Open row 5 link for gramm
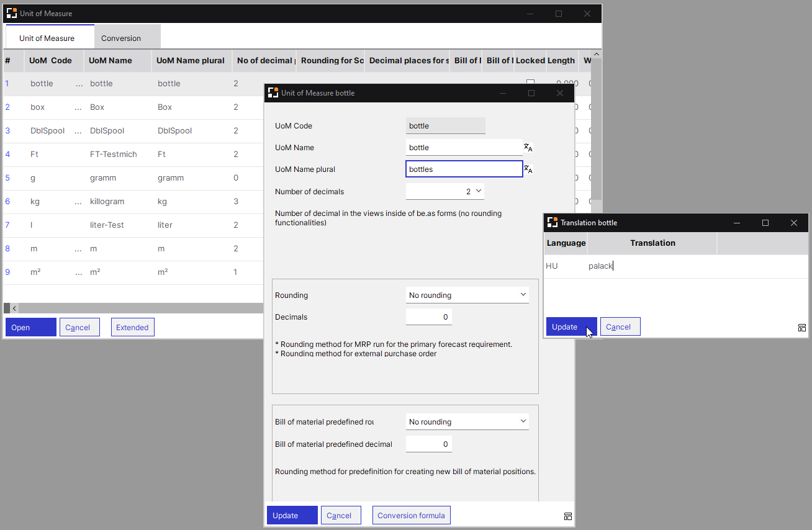Screen dimensions: 812x530 point(7,178)
